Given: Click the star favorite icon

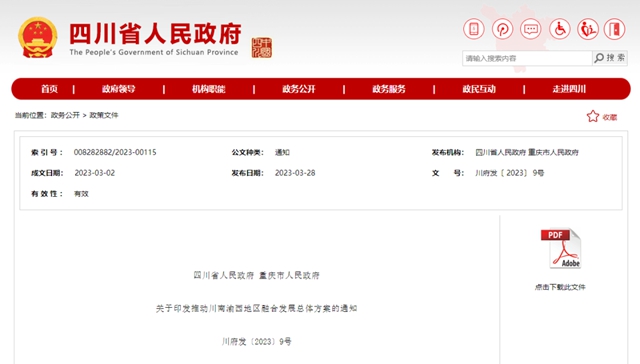Looking at the screenshot, I should (x=593, y=116).
